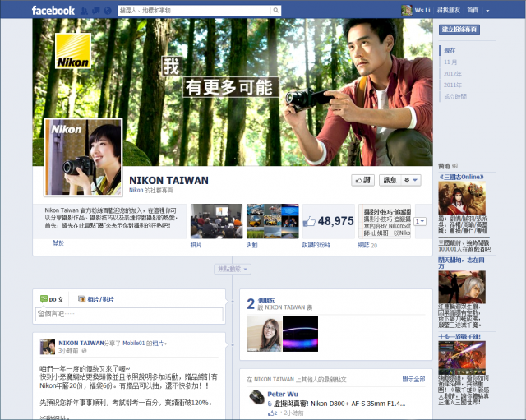Open the About link
The width and height of the screenshot is (526, 420).
pos(58,242)
